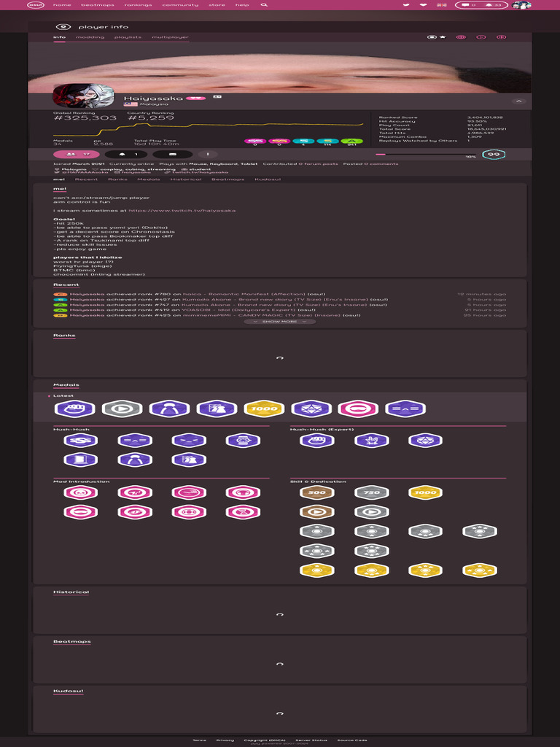The width and height of the screenshot is (560, 747).
Task: Click the supporter heart icon in top bar
Action: tap(423, 5)
